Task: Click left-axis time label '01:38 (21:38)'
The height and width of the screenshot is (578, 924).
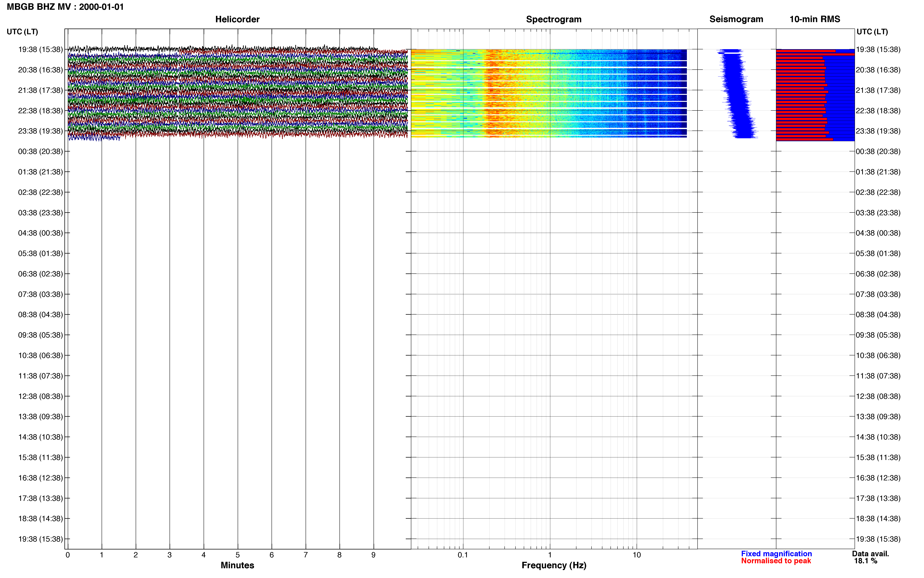Action: click(41, 172)
